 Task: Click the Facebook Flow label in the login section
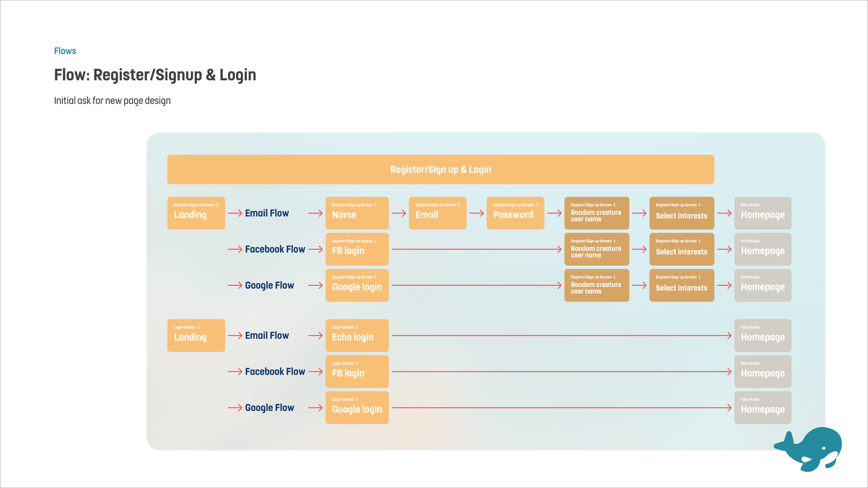275,371
